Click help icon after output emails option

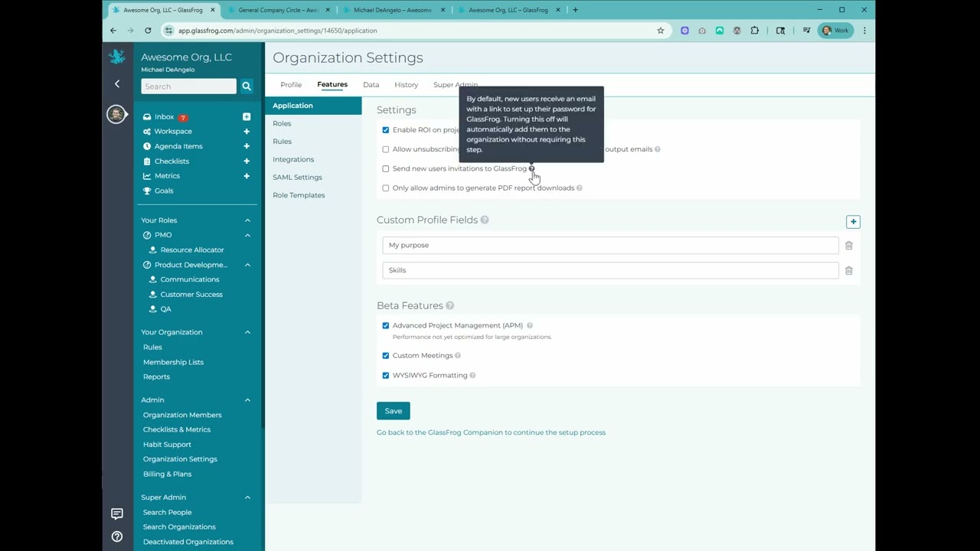pyautogui.click(x=658, y=149)
